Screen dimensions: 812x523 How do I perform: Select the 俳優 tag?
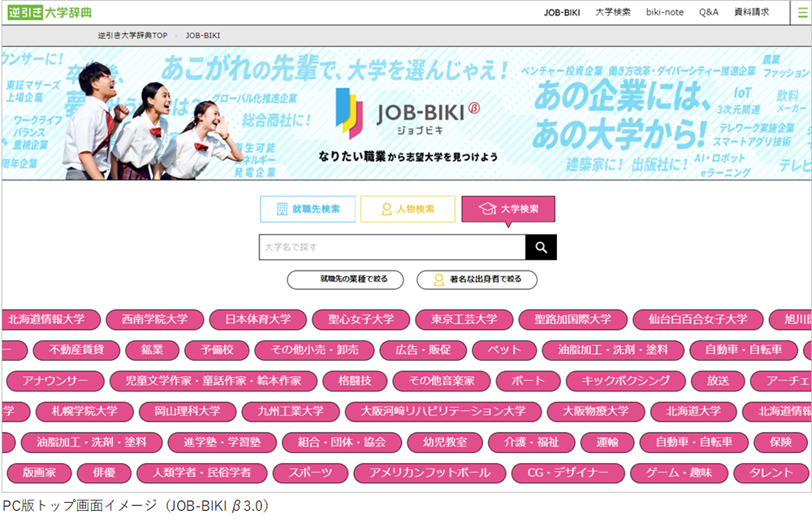(104, 473)
